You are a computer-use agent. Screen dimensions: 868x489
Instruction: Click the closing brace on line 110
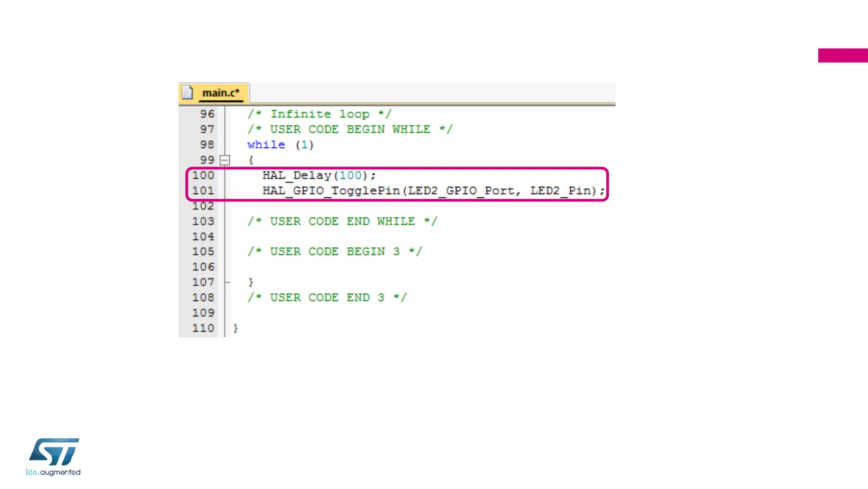[235, 328]
